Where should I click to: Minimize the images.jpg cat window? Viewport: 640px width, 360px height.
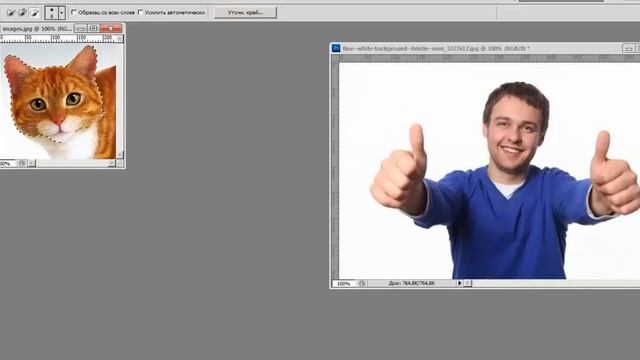[81, 28]
